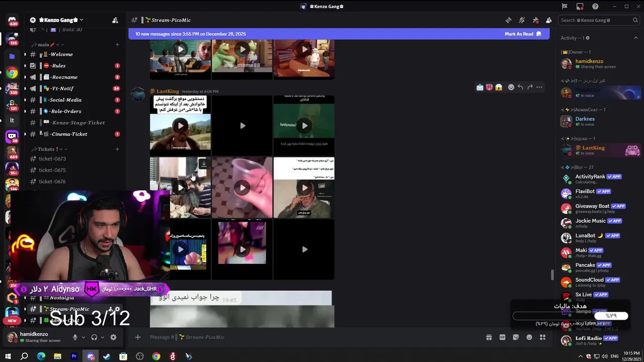Open the gift icon in message bar
Screen dimensions: 644x362
(489, 337)
